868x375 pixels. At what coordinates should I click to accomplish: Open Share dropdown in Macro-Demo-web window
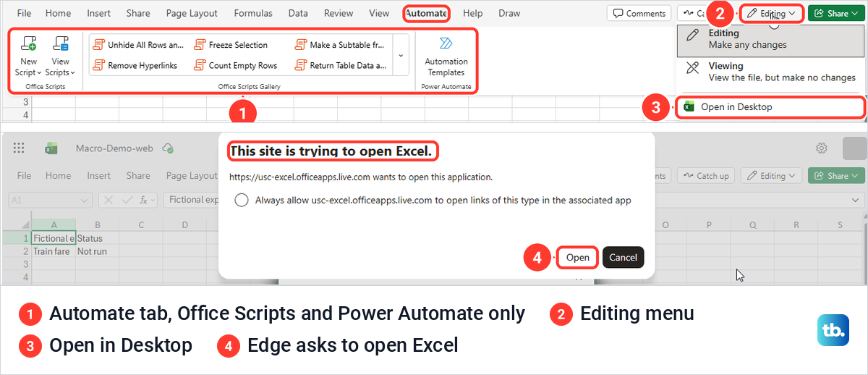836,175
